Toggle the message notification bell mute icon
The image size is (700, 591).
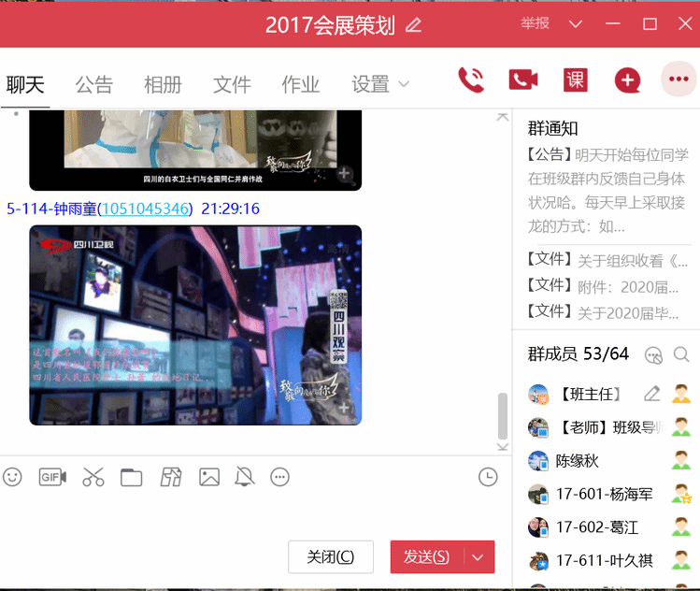tap(245, 477)
